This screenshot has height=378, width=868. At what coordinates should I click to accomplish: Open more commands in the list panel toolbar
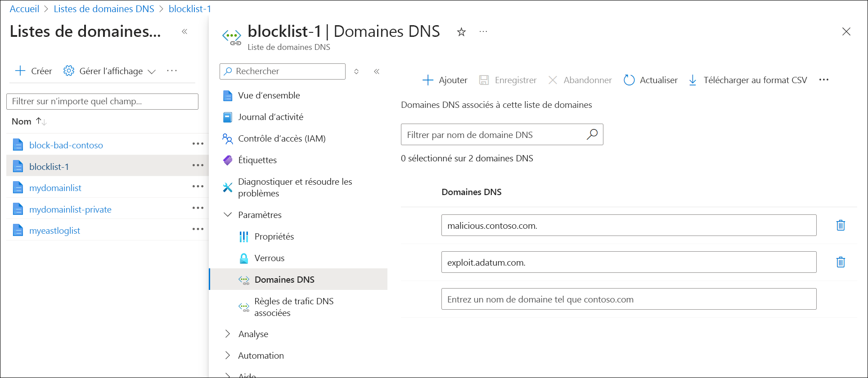click(172, 71)
